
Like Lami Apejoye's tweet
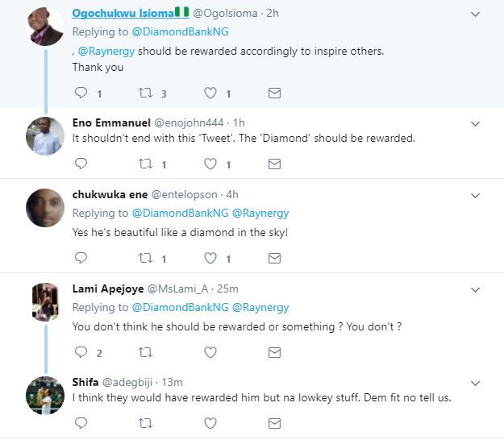(210, 352)
